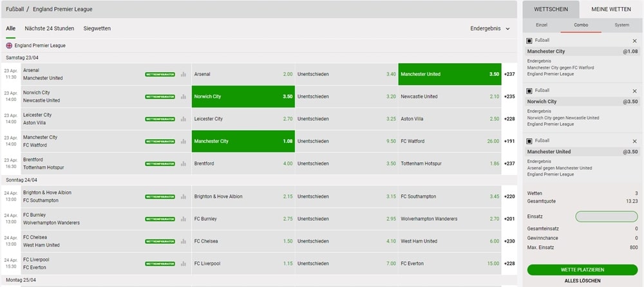Go to Fußball breadcrumb link

[15, 9]
